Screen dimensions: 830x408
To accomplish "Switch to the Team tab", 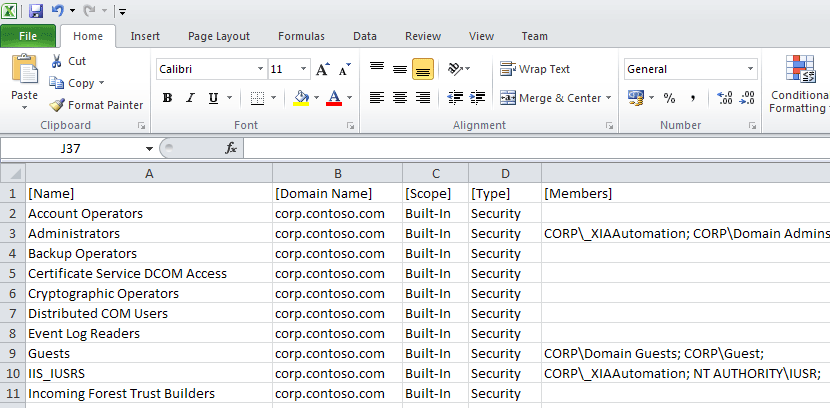I will [x=534, y=36].
